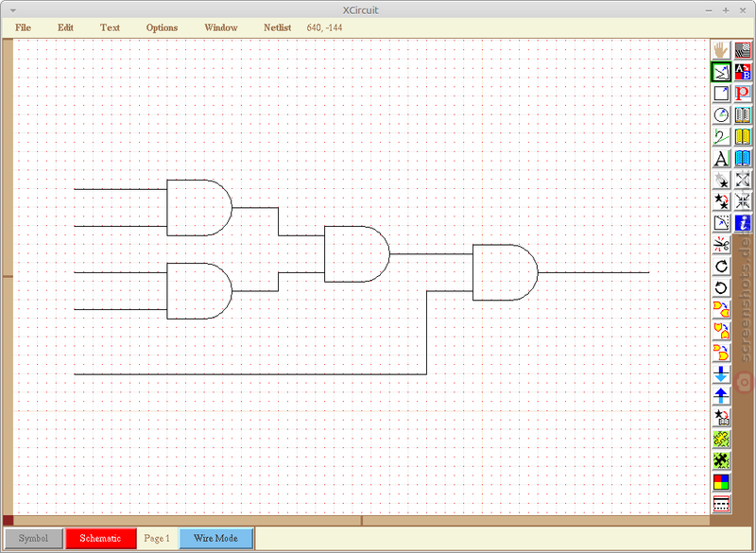
Task: Click the zoom in expand-arrows icon
Action: pyautogui.click(x=743, y=180)
